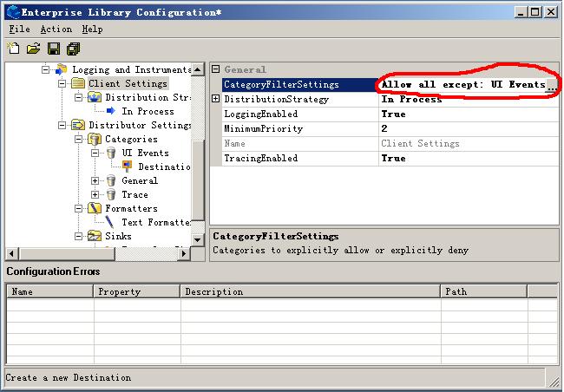Open the File menu

click(19, 29)
